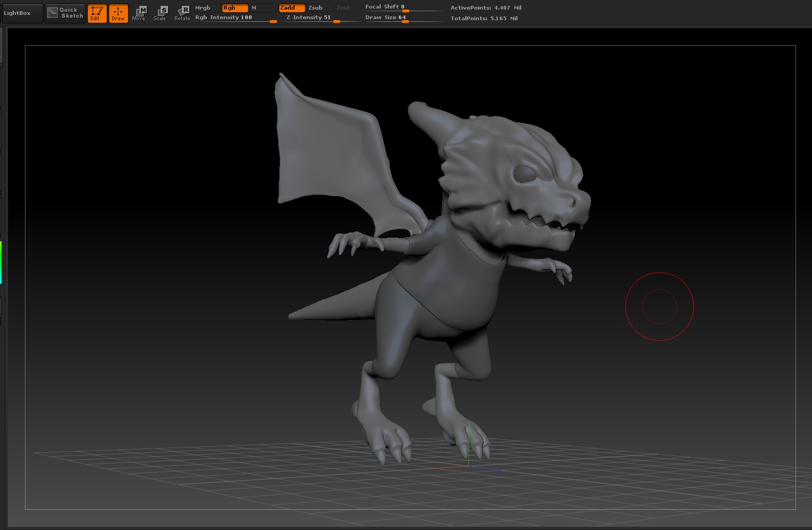The image size is (812, 530).
Task: Switch on the M material mode
Action: [255, 8]
